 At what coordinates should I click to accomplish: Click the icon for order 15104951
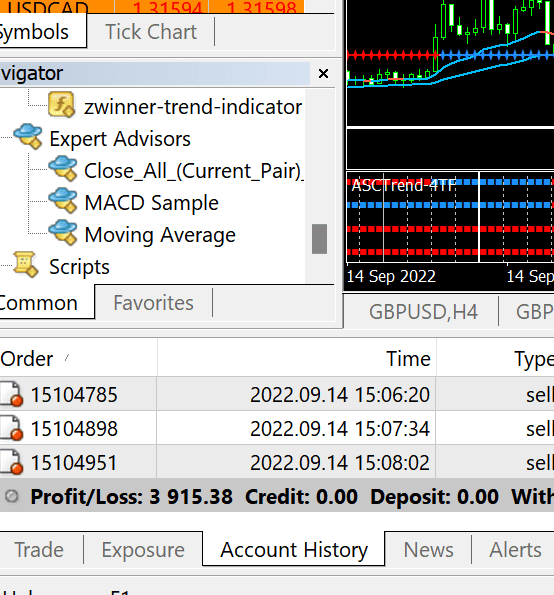coord(11,462)
